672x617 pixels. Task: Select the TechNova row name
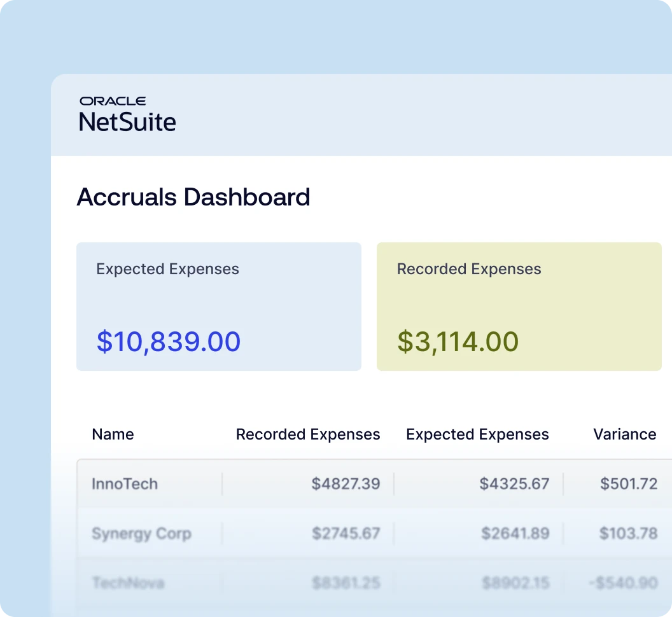click(128, 582)
